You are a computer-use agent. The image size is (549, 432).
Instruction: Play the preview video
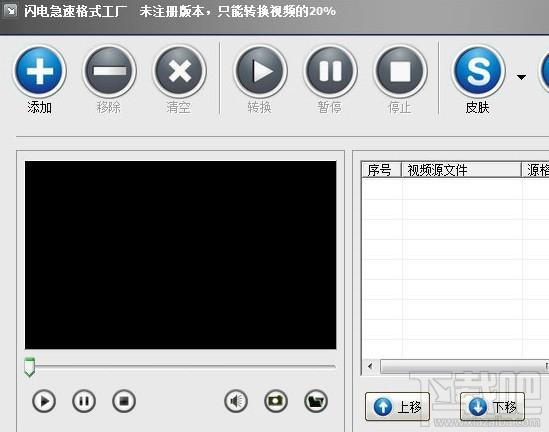tap(44, 401)
